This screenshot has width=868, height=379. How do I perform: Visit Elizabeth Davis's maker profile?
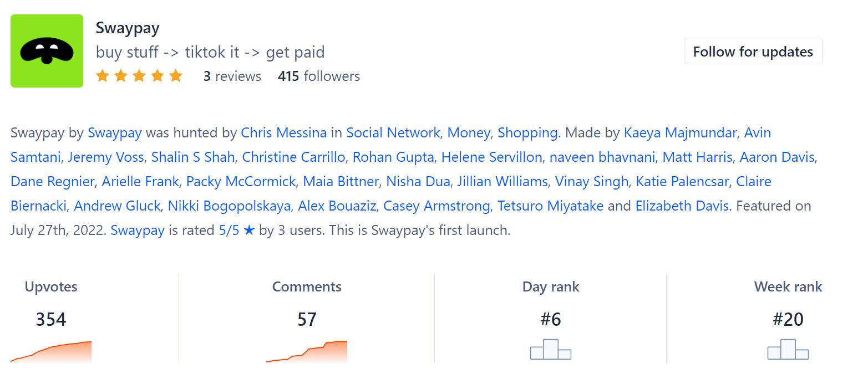click(x=682, y=206)
